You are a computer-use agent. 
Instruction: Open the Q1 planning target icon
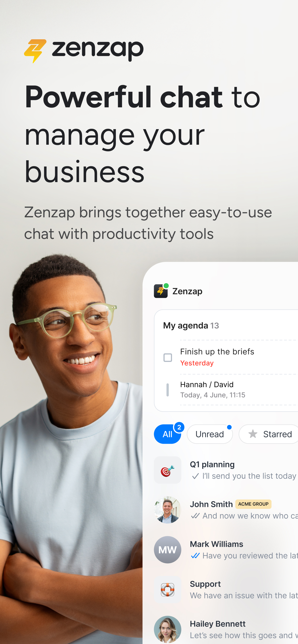point(167,470)
